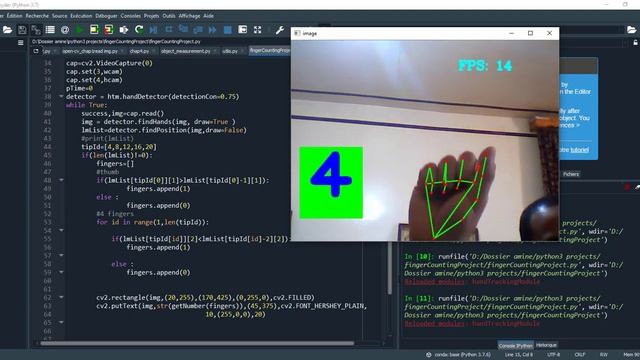Screen dimensions: 640x360
Task: Click the CRLF line-ending status entry
Action: 580,355
